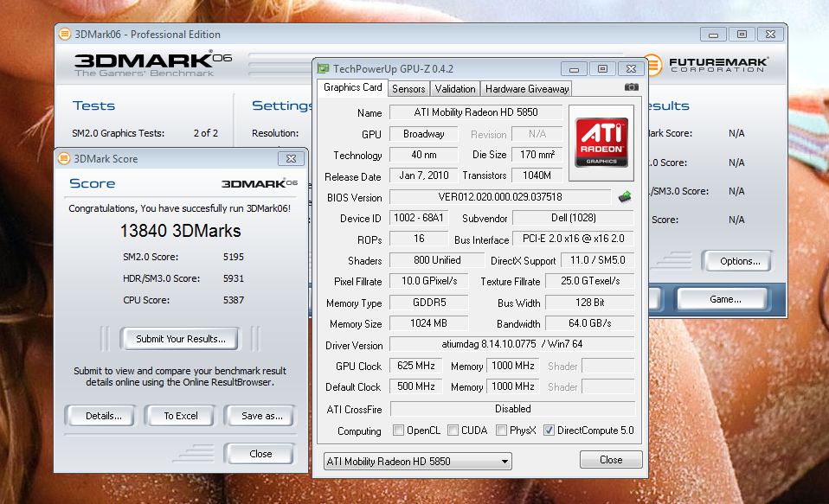Click the Shaders 800 Unified field
This screenshot has height=504, width=829.
pos(437,260)
